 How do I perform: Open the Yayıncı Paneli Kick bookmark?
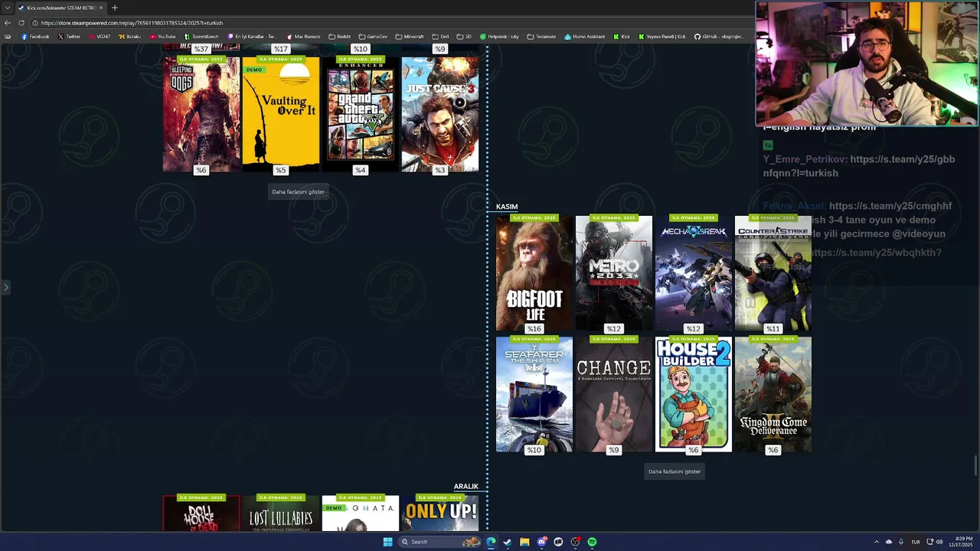[662, 37]
